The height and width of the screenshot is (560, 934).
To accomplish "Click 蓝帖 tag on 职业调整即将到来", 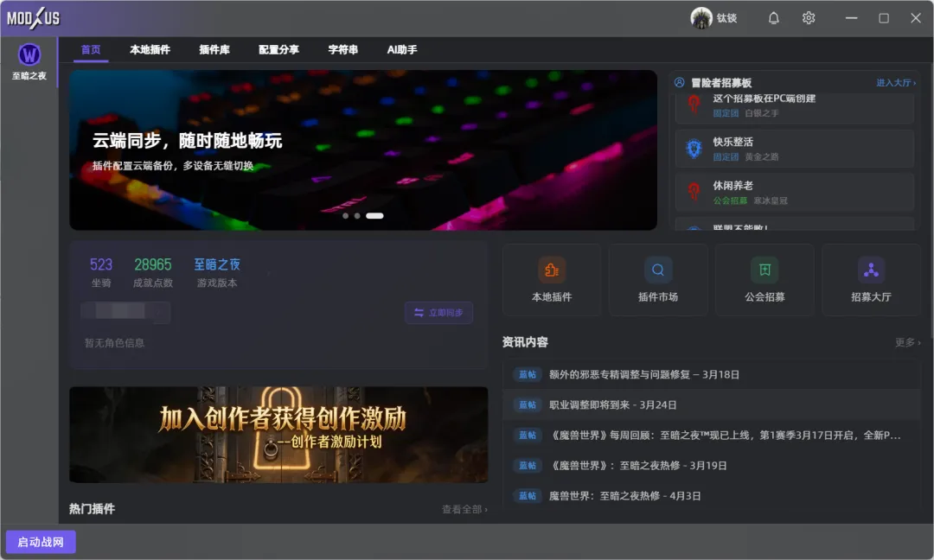I will pyautogui.click(x=528, y=404).
